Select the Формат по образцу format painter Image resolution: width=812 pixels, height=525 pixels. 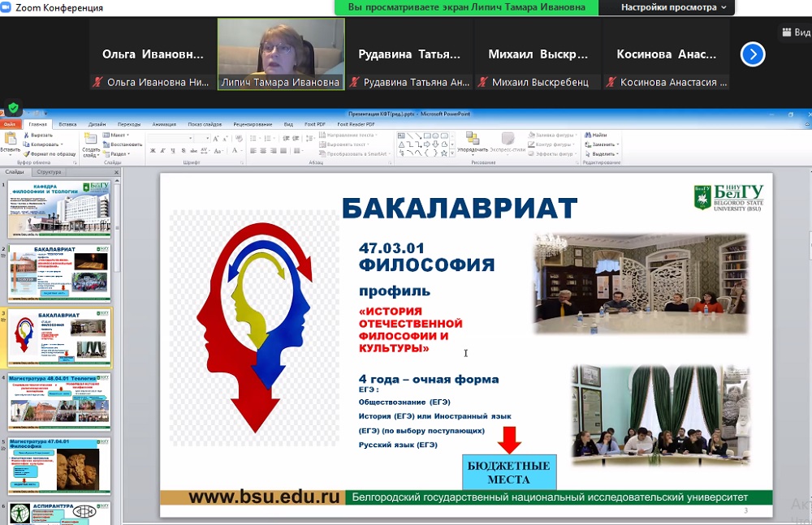[x=50, y=154]
